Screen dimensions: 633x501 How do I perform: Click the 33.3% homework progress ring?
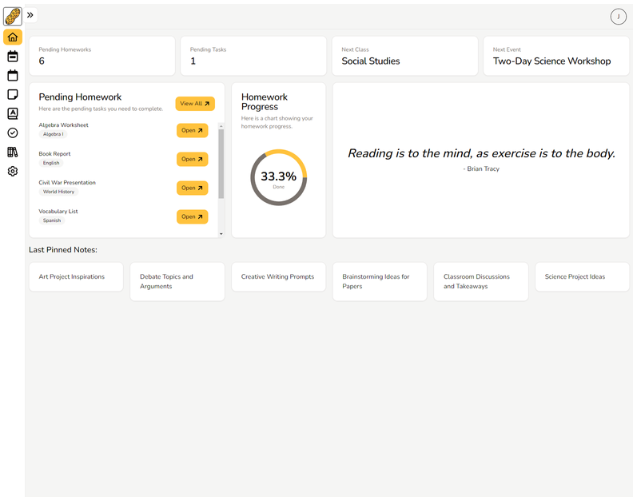tap(279, 178)
